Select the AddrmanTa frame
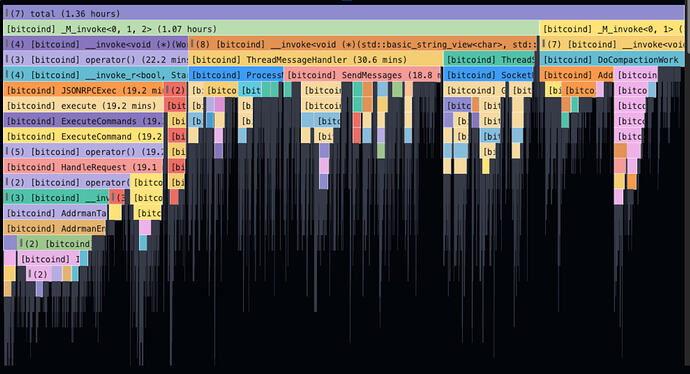The width and height of the screenshot is (690, 374). pyautogui.click(x=55, y=213)
